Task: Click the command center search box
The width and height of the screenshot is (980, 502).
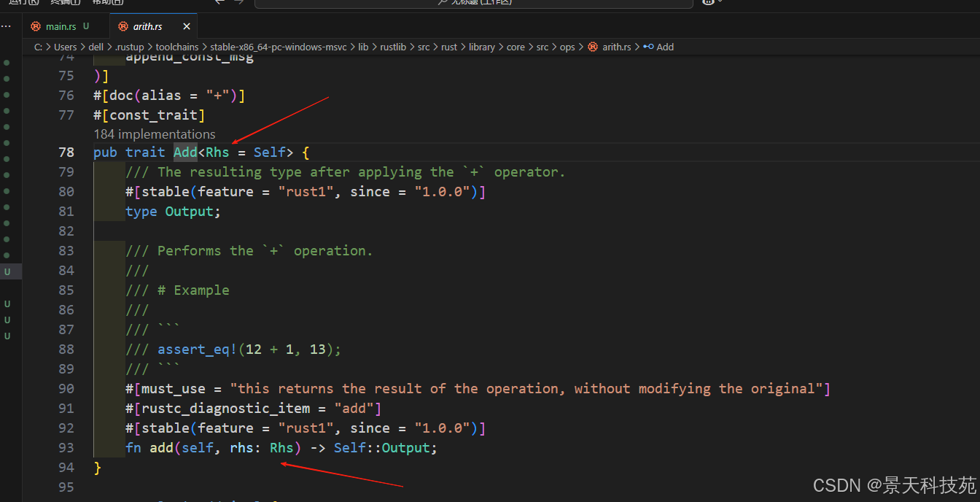Action: tap(474, 2)
